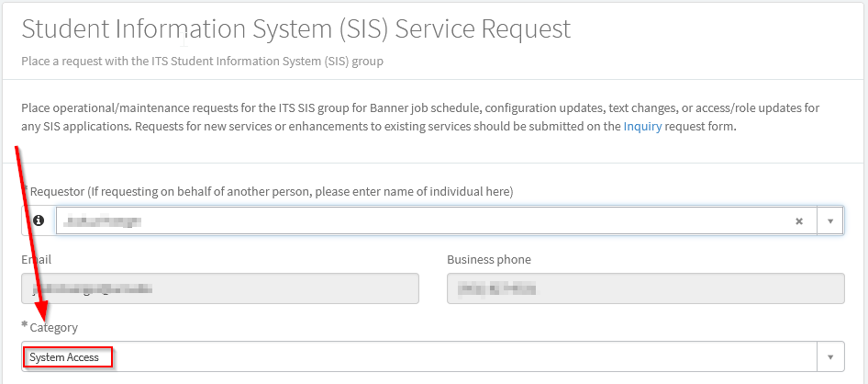
Task: Click the Category label
Action: point(53,328)
